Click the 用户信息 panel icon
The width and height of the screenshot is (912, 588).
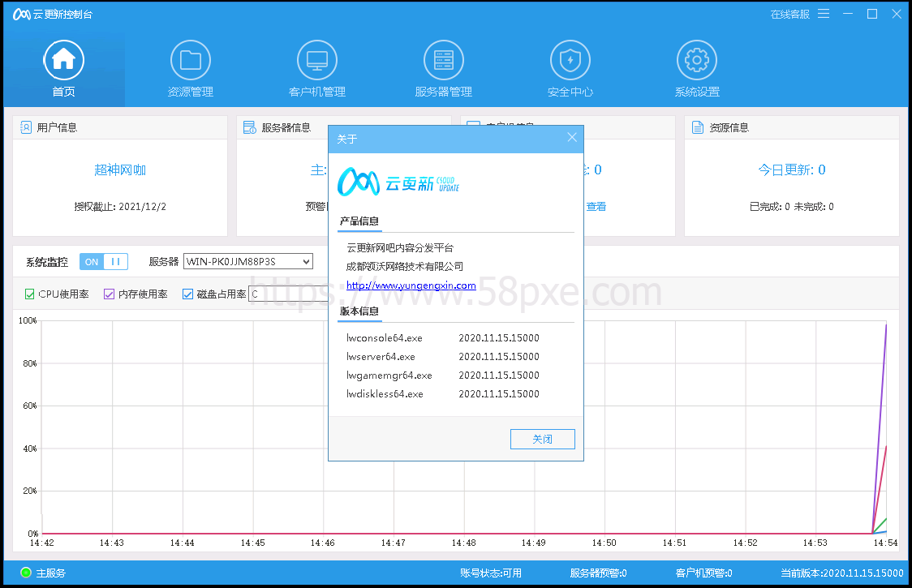pyautogui.click(x=26, y=127)
